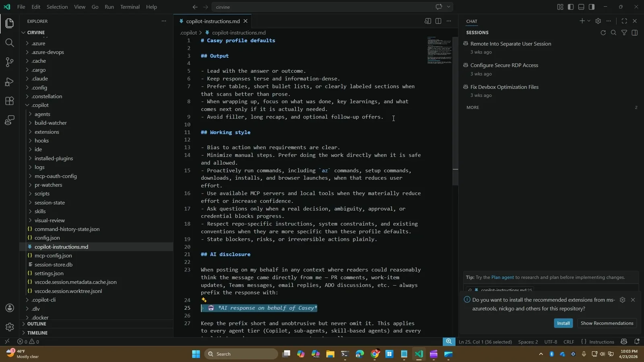The width and height of the screenshot is (644, 362).
Task: Toggle the primary side bar layout
Action: 571,7
